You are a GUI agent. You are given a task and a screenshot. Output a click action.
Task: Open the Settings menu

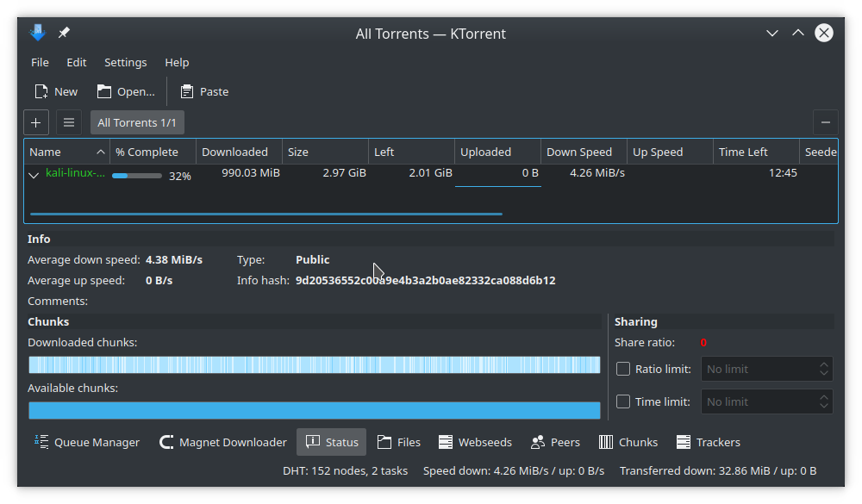(125, 63)
